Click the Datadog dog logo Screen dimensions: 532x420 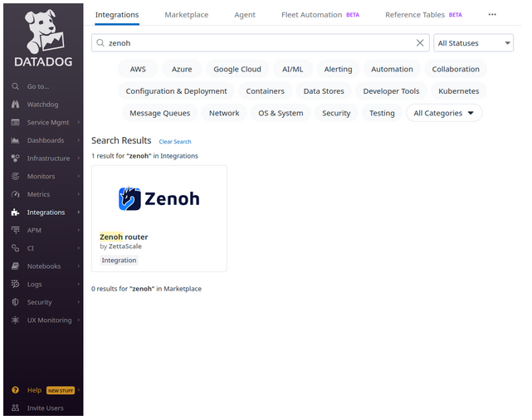[x=42, y=32]
